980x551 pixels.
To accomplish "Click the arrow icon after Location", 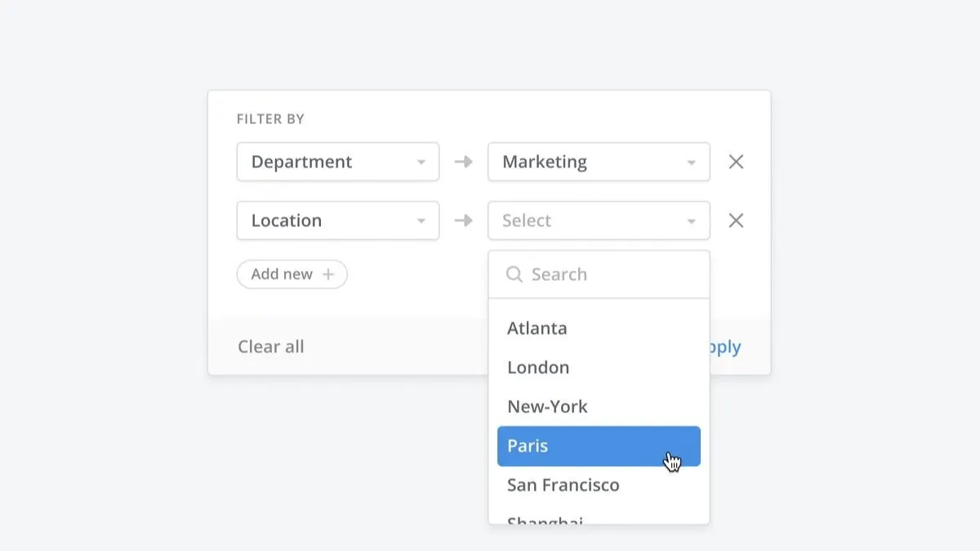I will pos(462,220).
